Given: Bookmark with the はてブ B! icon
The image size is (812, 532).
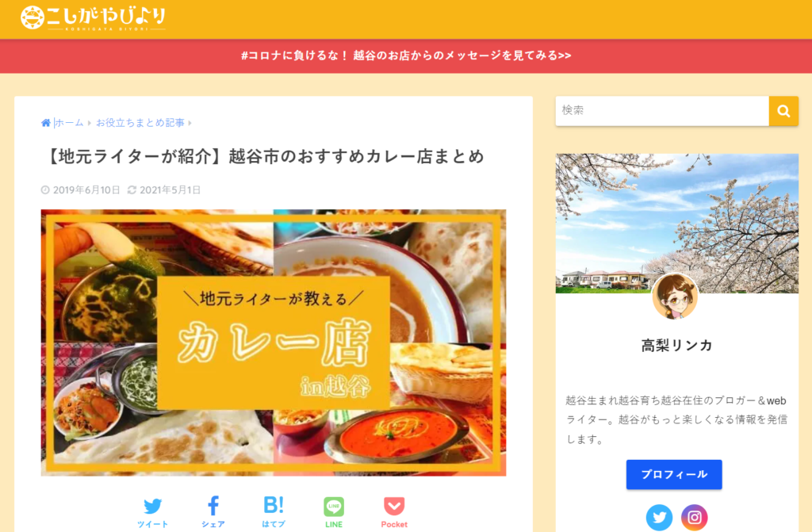Looking at the screenshot, I should [274, 512].
